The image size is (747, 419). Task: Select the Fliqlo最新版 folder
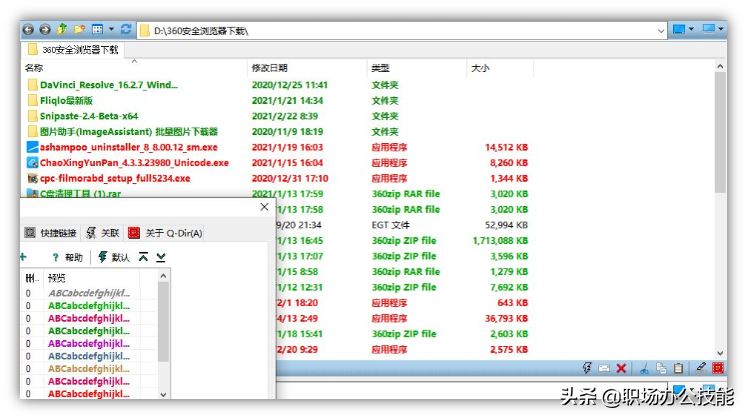pyautogui.click(x=66, y=100)
